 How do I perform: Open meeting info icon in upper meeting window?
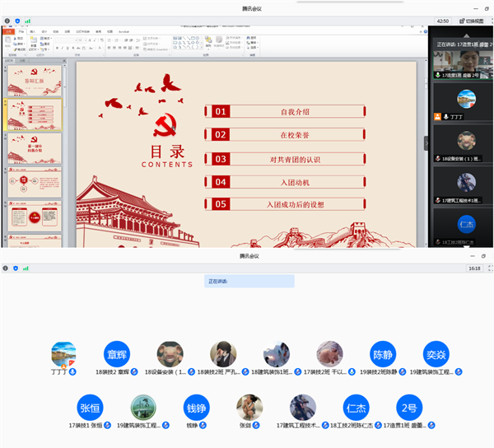(7, 21)
